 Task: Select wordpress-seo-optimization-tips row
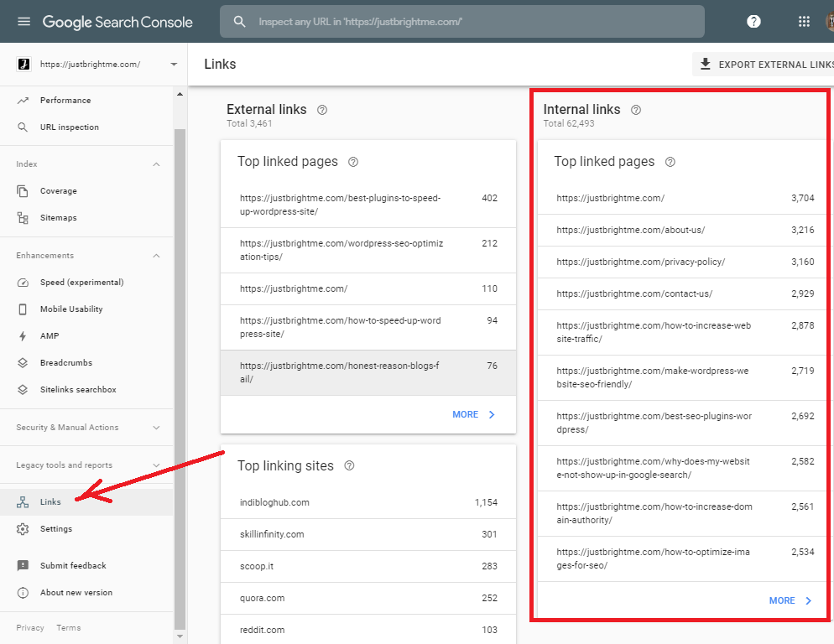pyautogui.click(x=368, y=250)
